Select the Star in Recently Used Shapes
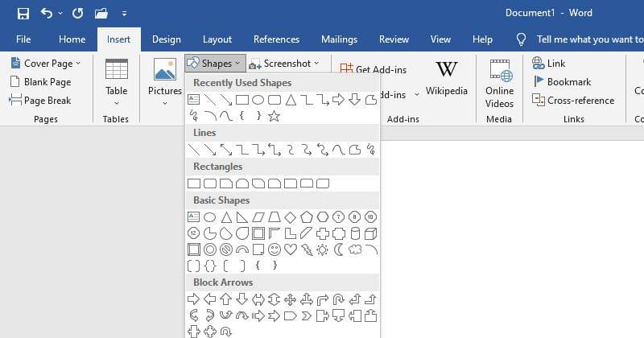 point(274,116)
